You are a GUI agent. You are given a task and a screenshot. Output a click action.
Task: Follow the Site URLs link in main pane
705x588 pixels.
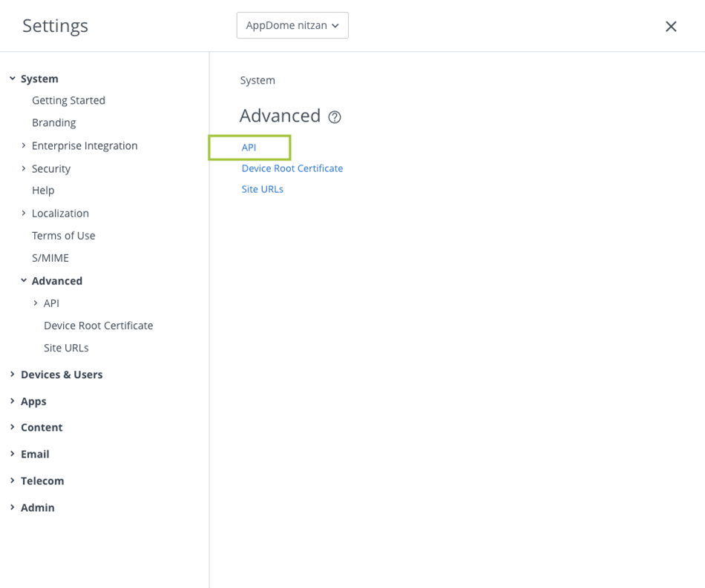(262, 189)
